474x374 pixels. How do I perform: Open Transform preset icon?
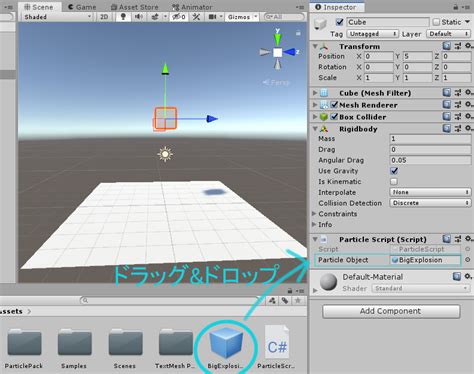tap(458, 46)
